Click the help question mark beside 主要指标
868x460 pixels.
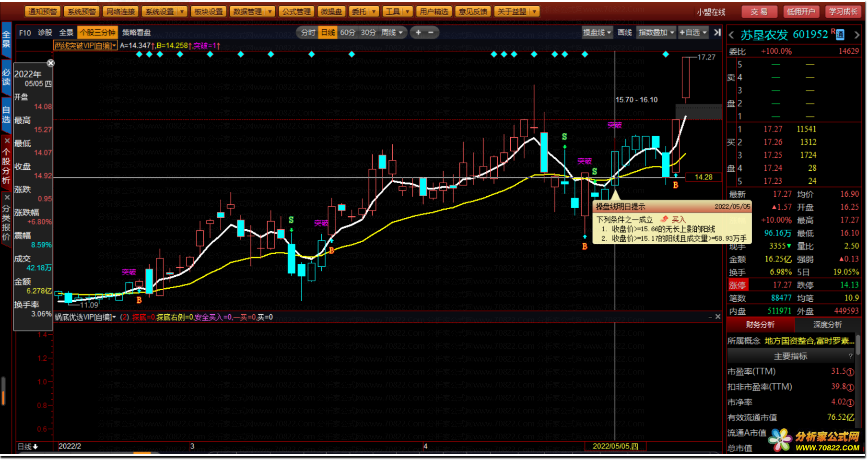[x=851, y=356]
